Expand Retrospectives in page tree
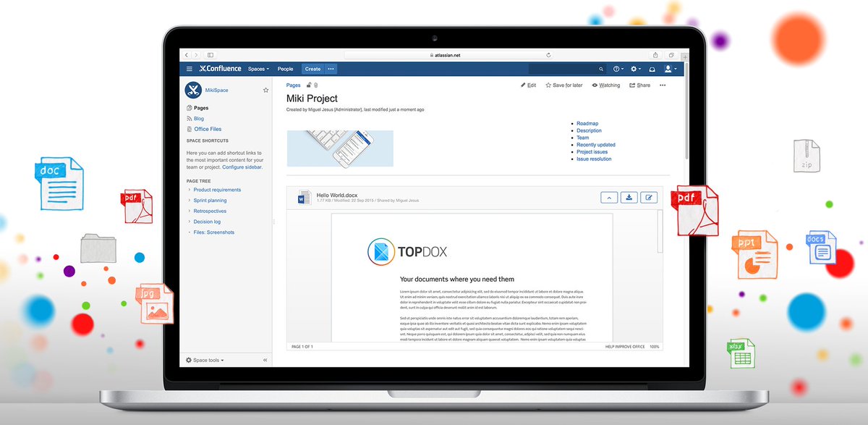Image resolution: width=868 pixels, height=425 pixels. [189, 211]
